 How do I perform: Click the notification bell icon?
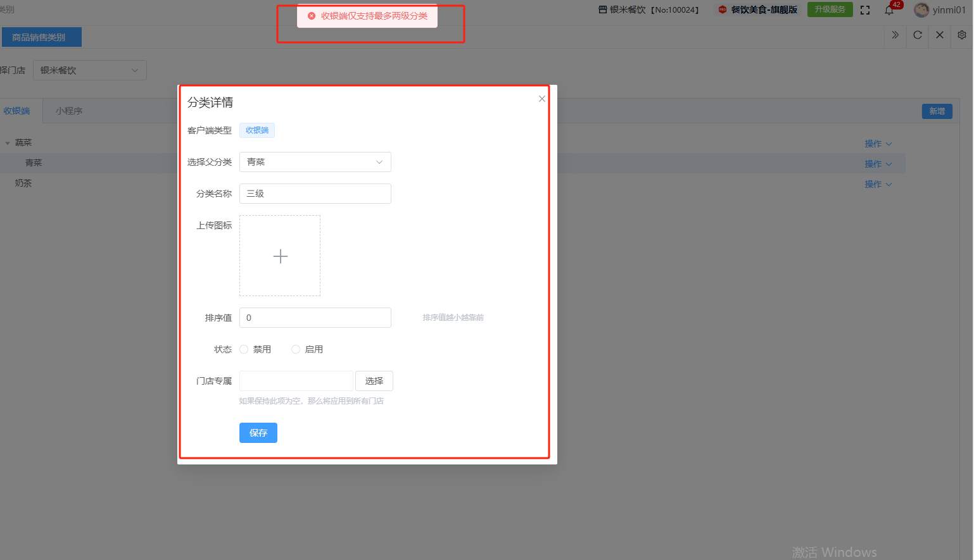[x=889, y=10]
